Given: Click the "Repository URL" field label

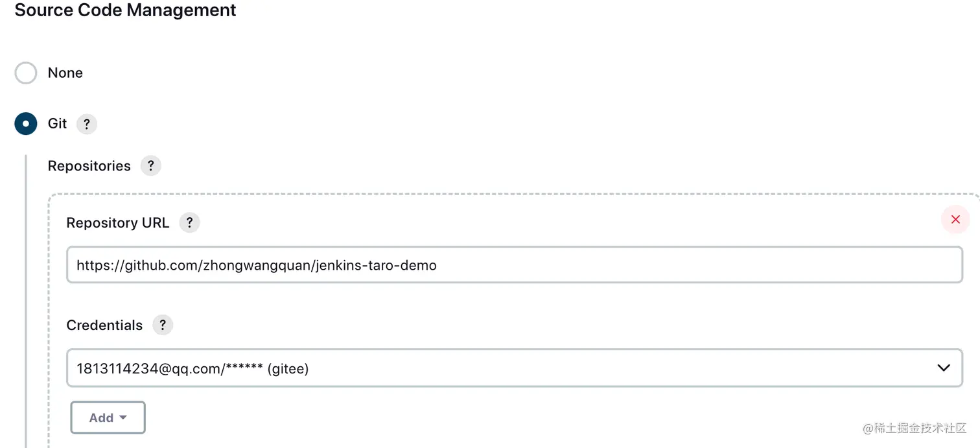Looking at the screenshot, I should tap(117, 223).
